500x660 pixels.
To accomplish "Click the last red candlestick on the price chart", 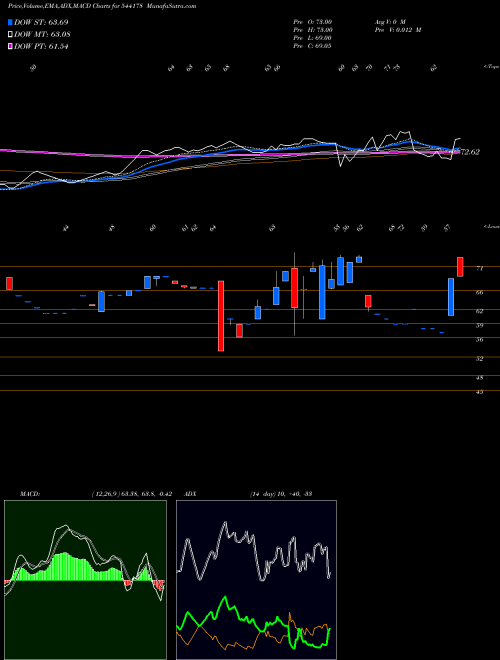I will pos(460,267).
